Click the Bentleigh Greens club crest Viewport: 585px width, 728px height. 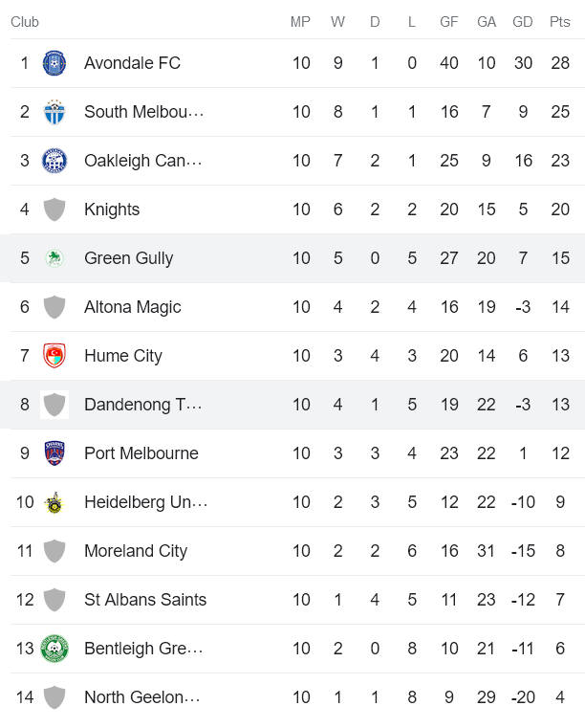[x=54, y=649]
